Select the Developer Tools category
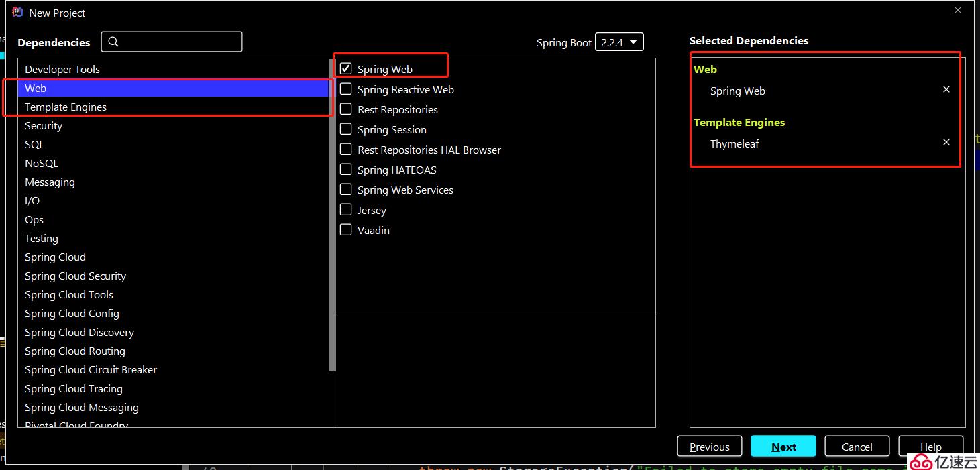Screen dimensions: 980x470 click(174, 69)
